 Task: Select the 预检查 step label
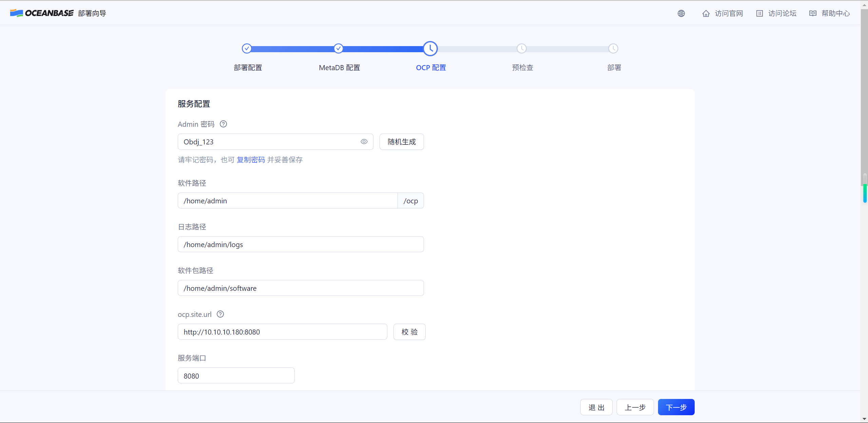click(523, 67)
